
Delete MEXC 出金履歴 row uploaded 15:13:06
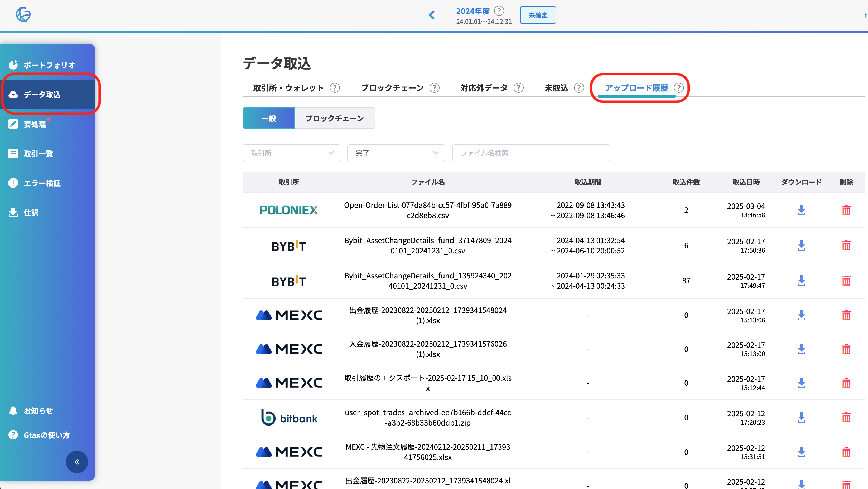846,316
